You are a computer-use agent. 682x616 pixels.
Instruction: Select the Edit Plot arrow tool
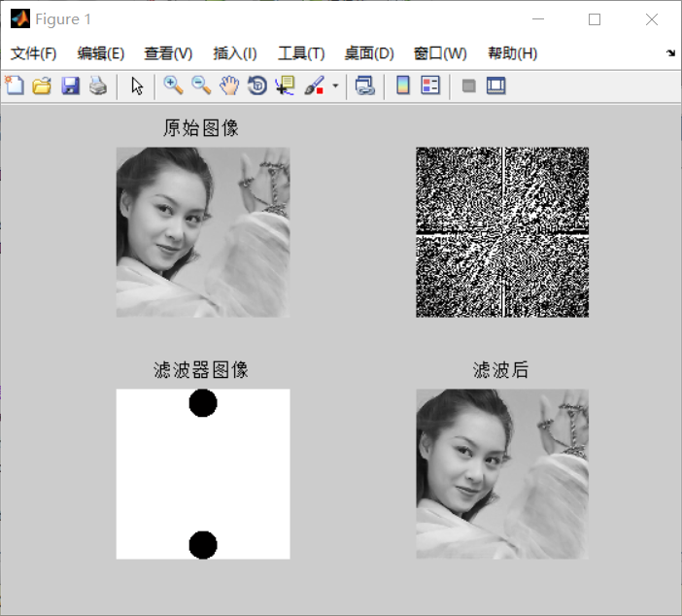(137, 86)
